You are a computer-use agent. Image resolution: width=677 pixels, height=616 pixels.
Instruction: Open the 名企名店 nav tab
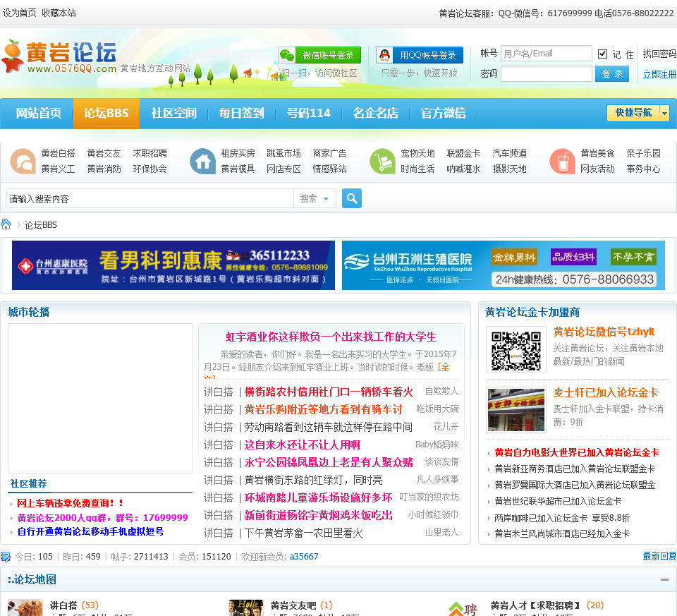coord(376,113)
